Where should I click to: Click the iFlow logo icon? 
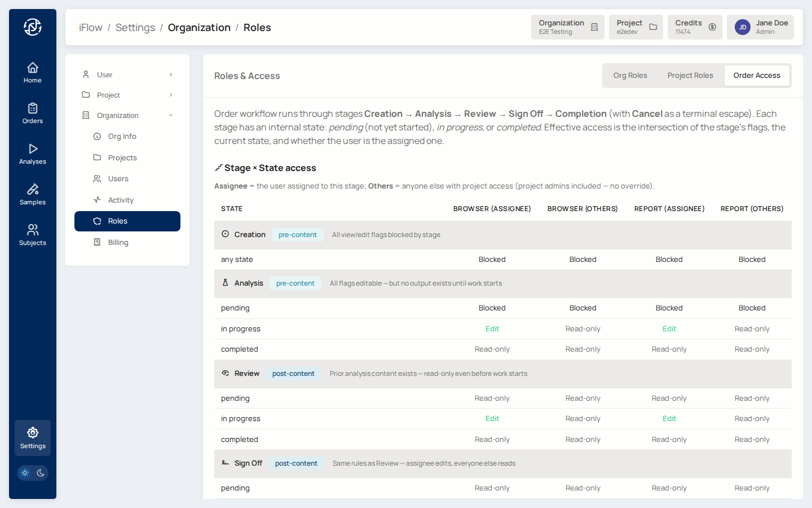(x=33, y=27)
